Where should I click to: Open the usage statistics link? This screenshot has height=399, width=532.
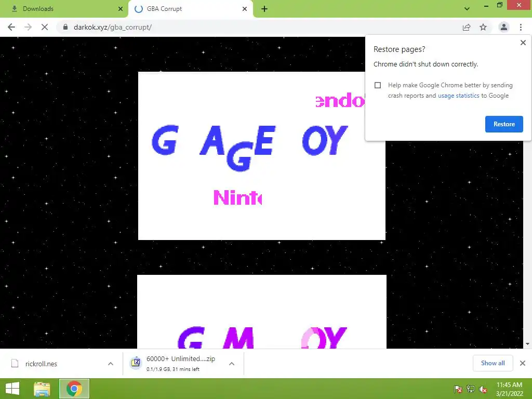(458, 96)
